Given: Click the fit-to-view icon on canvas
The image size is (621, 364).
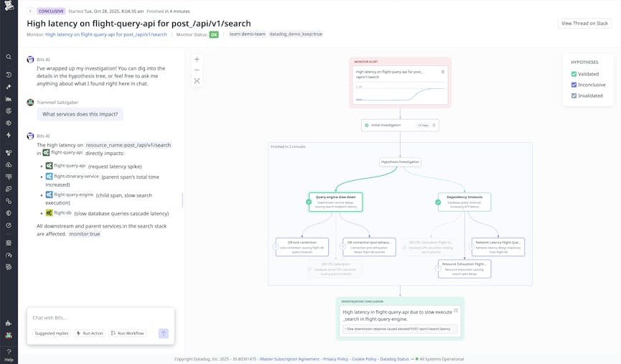Looking at the screenshot, I should (x=197, y=81).
